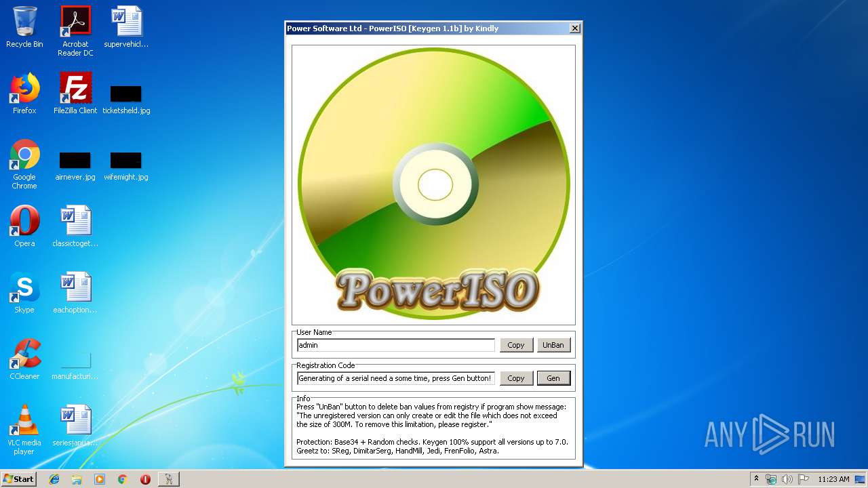
Task: Select the keygen taskbar button
Action: [x=169, y=479]
